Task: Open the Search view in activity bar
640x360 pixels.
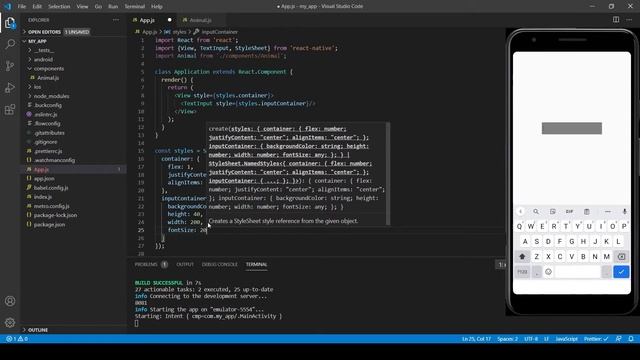Action: (10, 44)
